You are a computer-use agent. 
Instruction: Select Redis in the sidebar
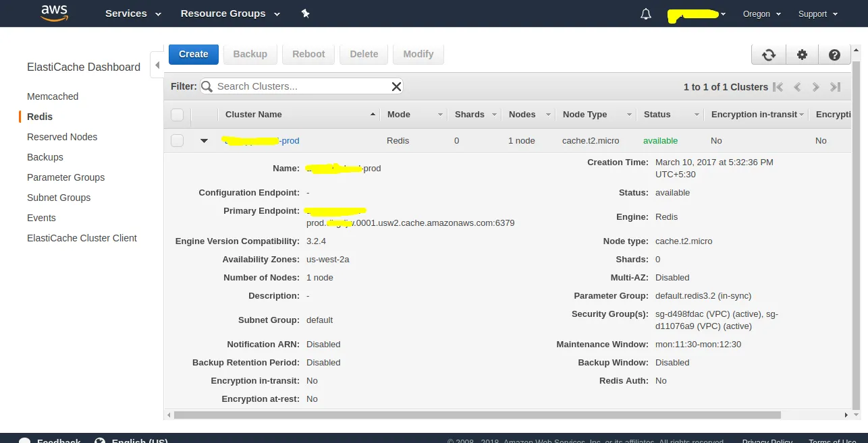click(x=40, y=117)
